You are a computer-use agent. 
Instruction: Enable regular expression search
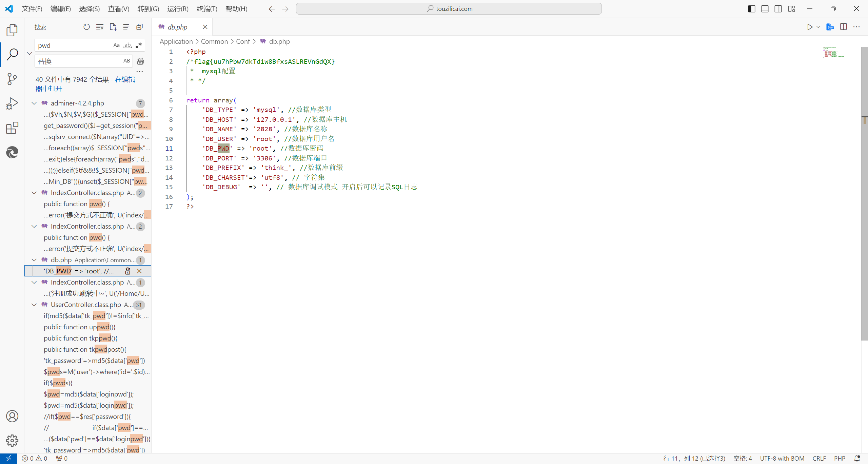pos(139,45)
